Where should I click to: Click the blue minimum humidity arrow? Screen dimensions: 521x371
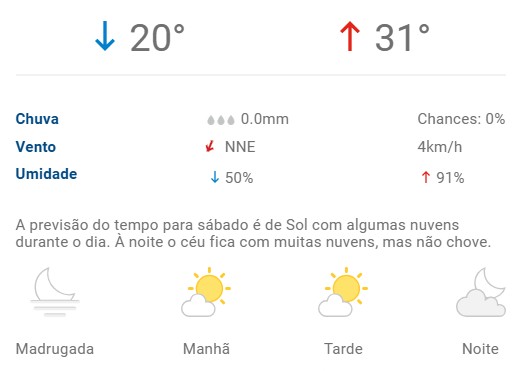coord(215,177)
